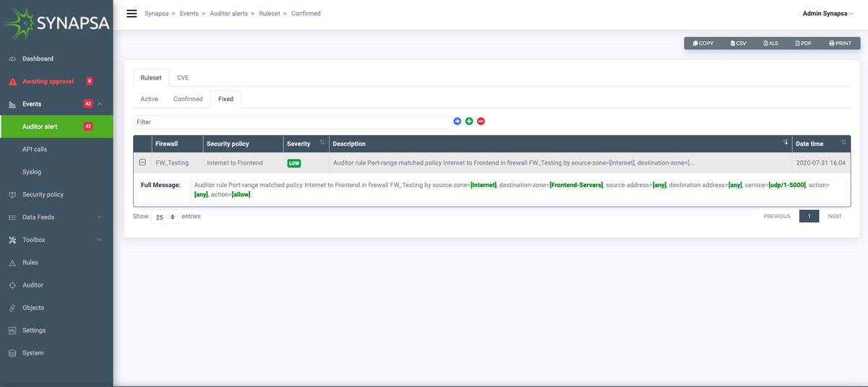
Task: Click Synapsa in breadcrumb
Action: [156, 14]
